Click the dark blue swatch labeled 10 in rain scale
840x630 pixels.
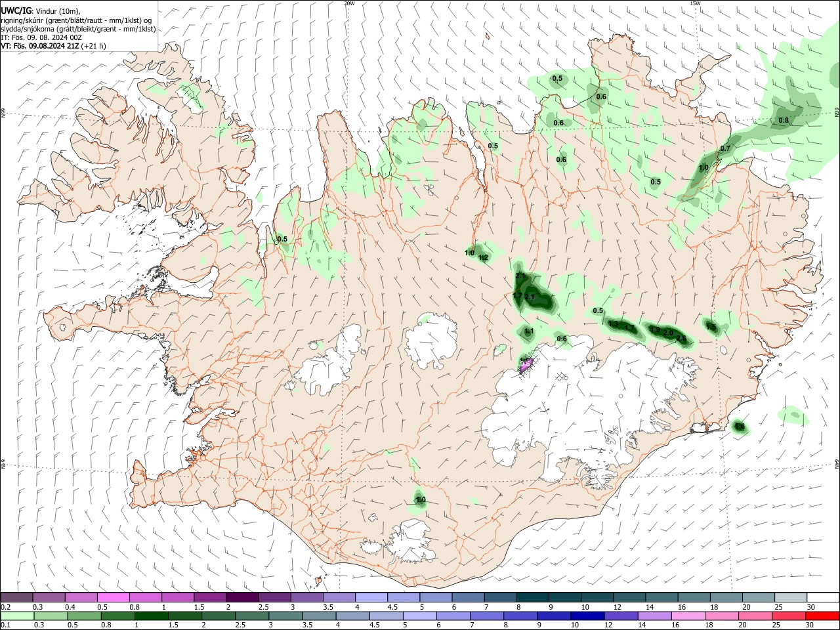586,616
